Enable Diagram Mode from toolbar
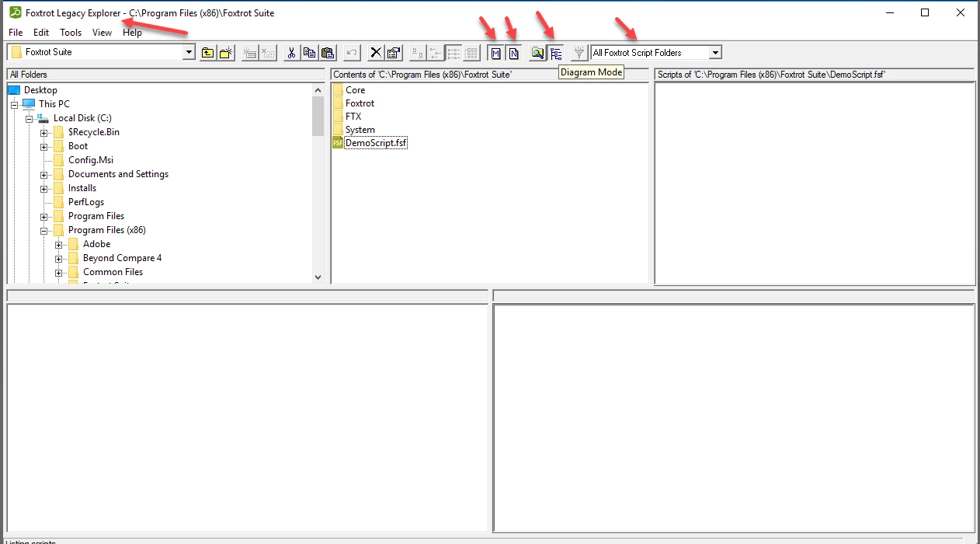 [x=555, y=53]
